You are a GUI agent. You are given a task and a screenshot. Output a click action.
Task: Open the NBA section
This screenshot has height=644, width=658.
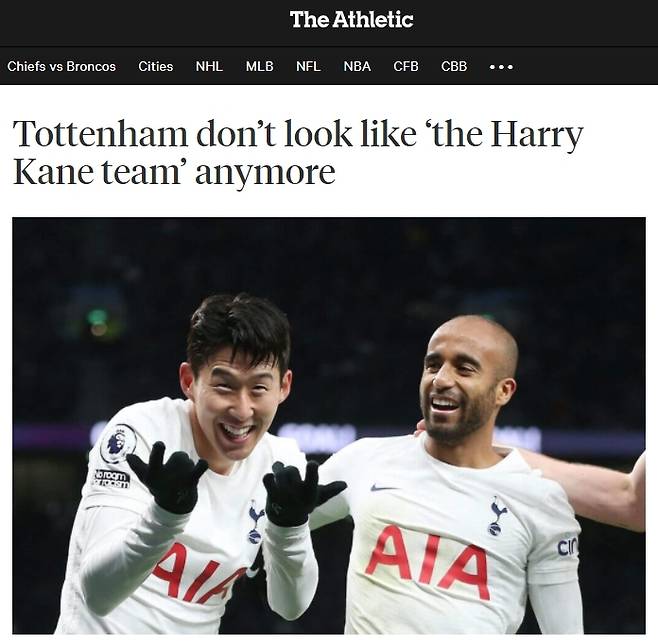click(x=357, y=66)
